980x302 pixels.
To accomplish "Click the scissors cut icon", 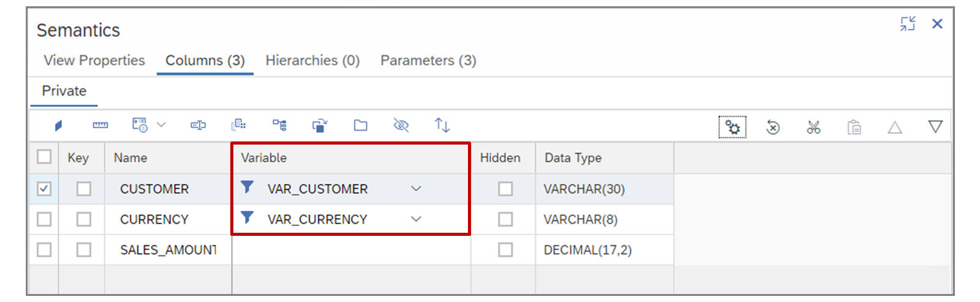I will 813,127.
